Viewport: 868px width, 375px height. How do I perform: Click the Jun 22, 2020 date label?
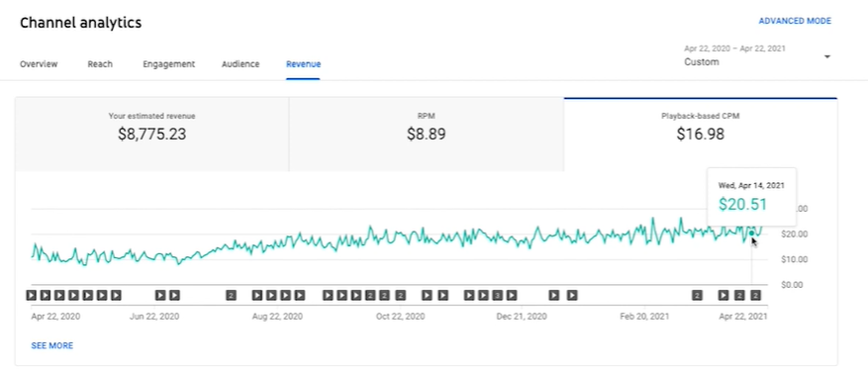click(x=154, y=317)
